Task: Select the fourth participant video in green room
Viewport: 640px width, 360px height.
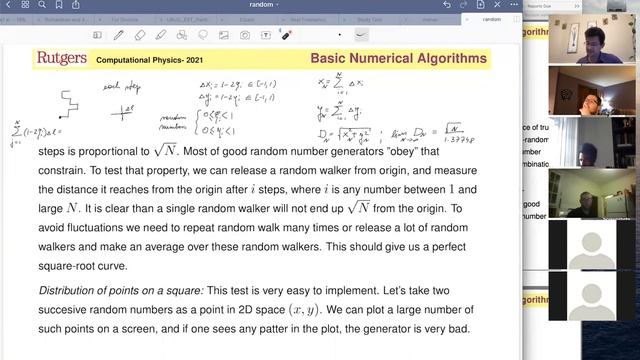Action: pyautogui.click(x=591, y=193)
